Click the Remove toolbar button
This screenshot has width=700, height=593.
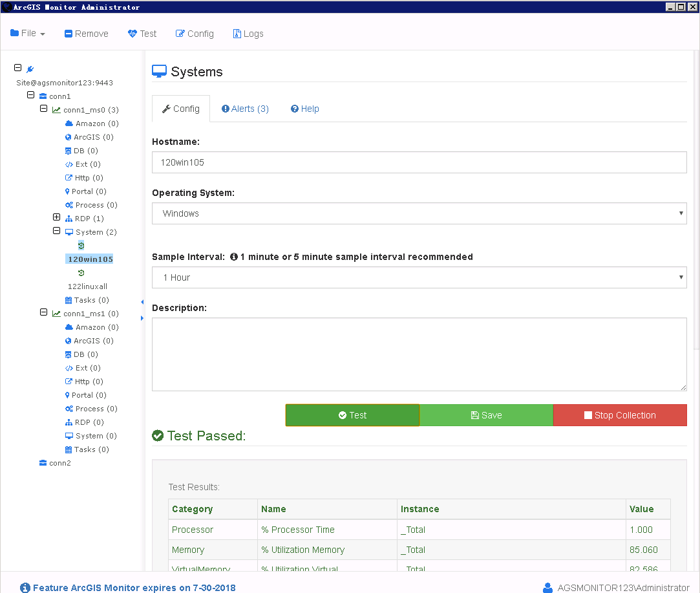(x=87, y=34)
